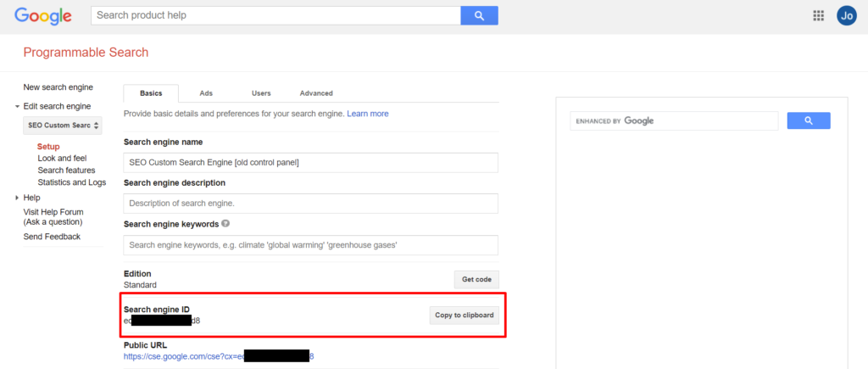Open the Learn more link

point(368,114)
